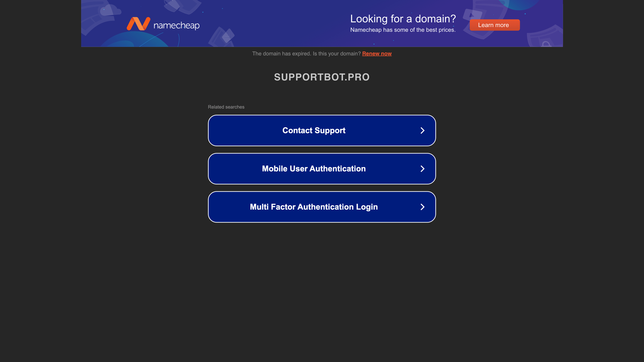644x362 pixels.
Task: Open Multi Factor Authentication Login result
Action: tap(322, 207)
